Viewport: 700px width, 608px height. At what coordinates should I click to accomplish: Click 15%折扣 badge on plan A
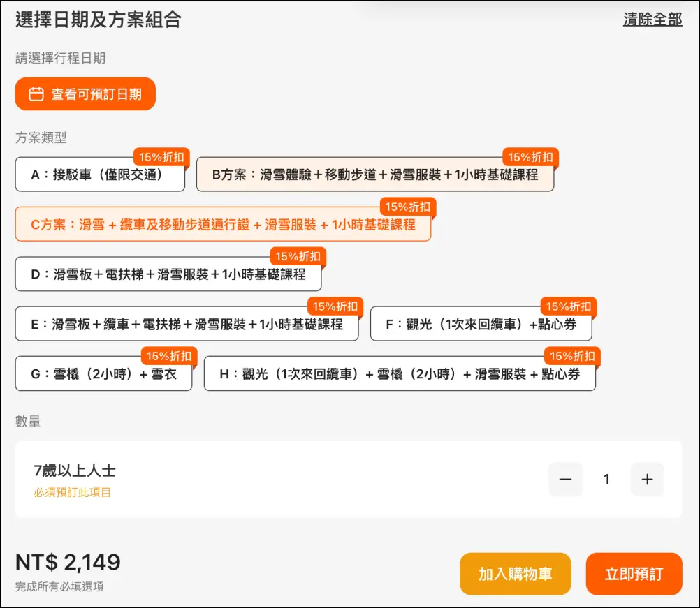[161, 157]
